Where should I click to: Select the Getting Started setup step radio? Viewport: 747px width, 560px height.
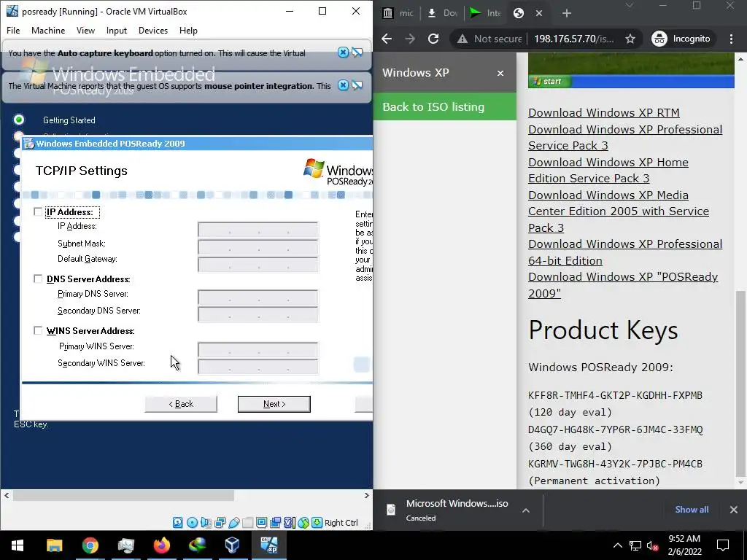19,119
